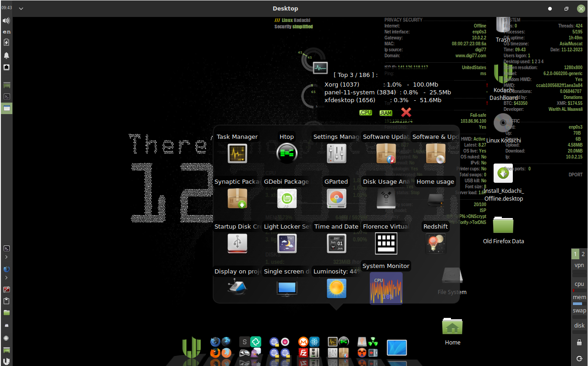The height and width of the screenshot is (366, 588).
Task: Switch to workspace 2
Action: click(583, 254)
